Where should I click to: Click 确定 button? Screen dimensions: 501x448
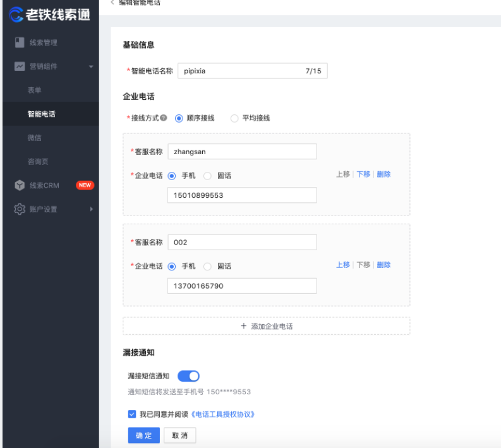pos(144,435)
